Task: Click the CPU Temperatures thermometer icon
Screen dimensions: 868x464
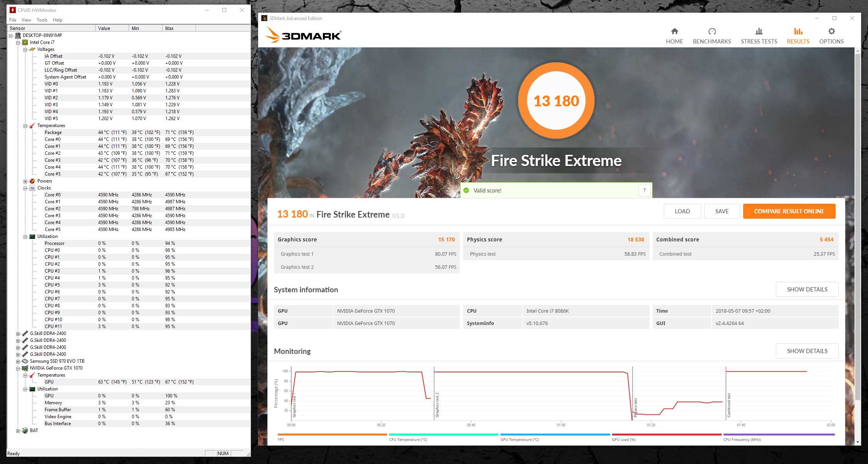Action: click(x=32, y=126)
